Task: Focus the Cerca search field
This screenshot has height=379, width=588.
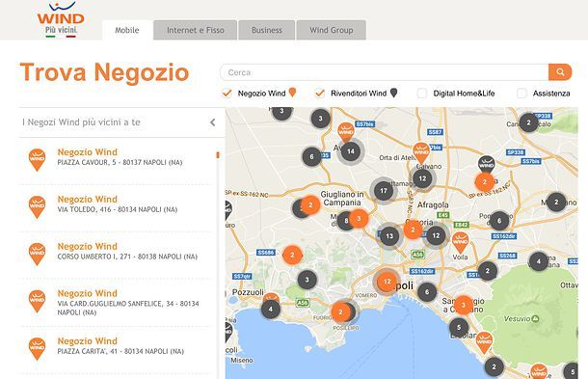Action: pos(384,72)
